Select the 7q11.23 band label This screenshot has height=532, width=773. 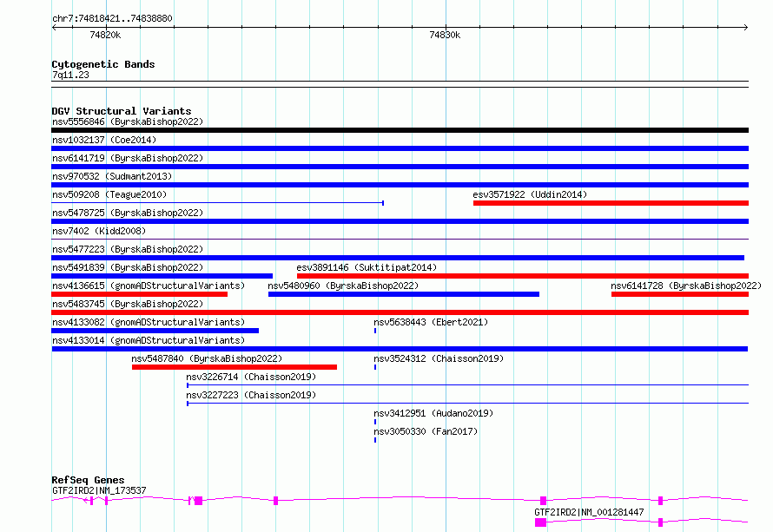pyautogui.click(x=70, y=75)
